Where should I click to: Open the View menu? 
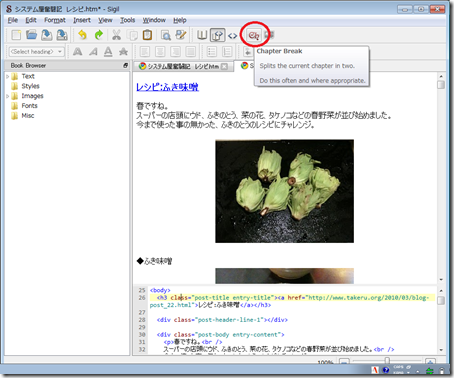point(105,20)
